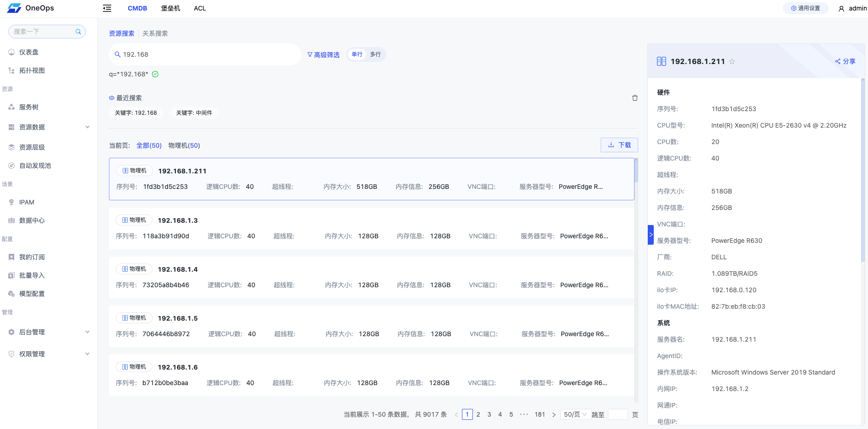The width and height of the screenshot is (868, 429).
Task: Click the 跳至 page number input
Action: click(618, 414)
